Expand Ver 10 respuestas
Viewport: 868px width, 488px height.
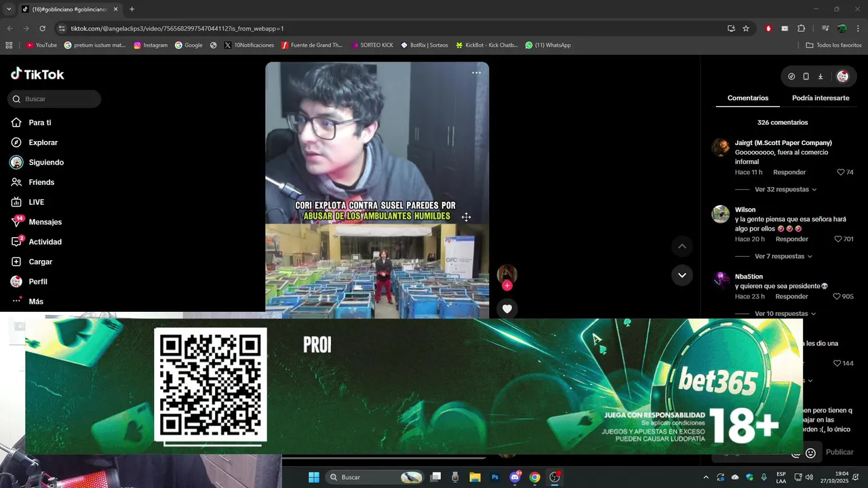tap(785, 314)
